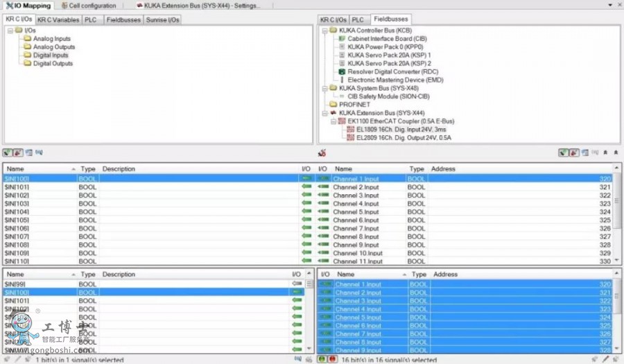Viewport: 624px width, 364px height.
Task: Open the Digital Outputs folder
Action: pyautogui.click(x=53, y=64)
